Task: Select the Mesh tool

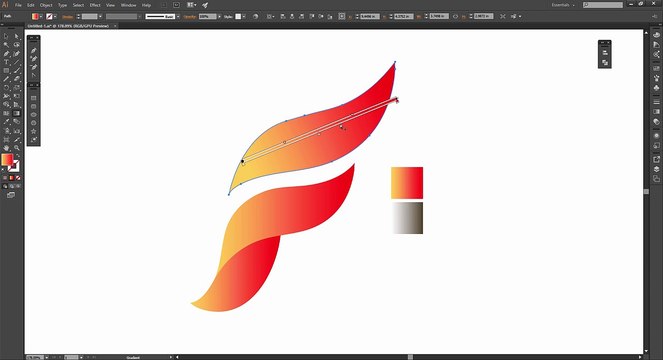Action: (6, 113)
